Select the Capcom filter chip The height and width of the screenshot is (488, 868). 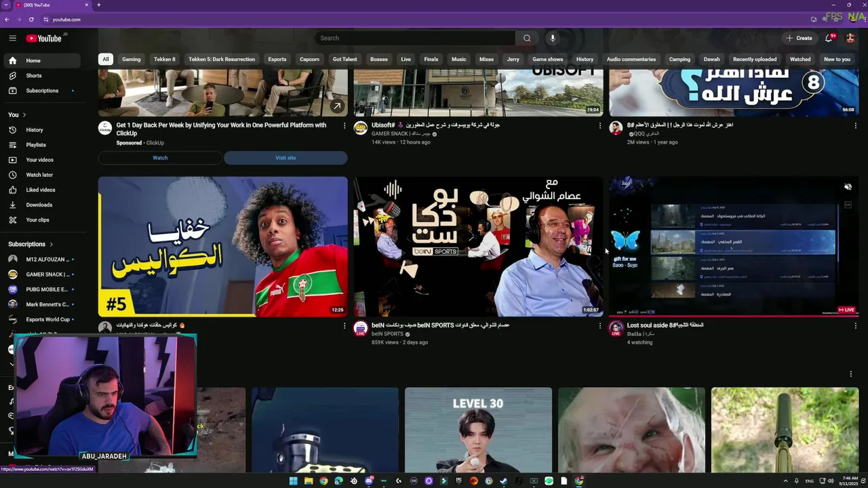pyautogui.click(x=310, y=59)
